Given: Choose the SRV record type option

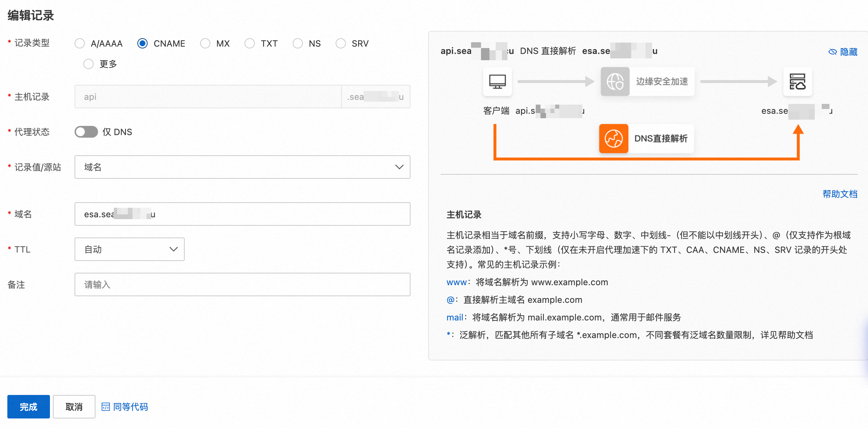Looking at the screenshot, I should (x=341, y=44).
